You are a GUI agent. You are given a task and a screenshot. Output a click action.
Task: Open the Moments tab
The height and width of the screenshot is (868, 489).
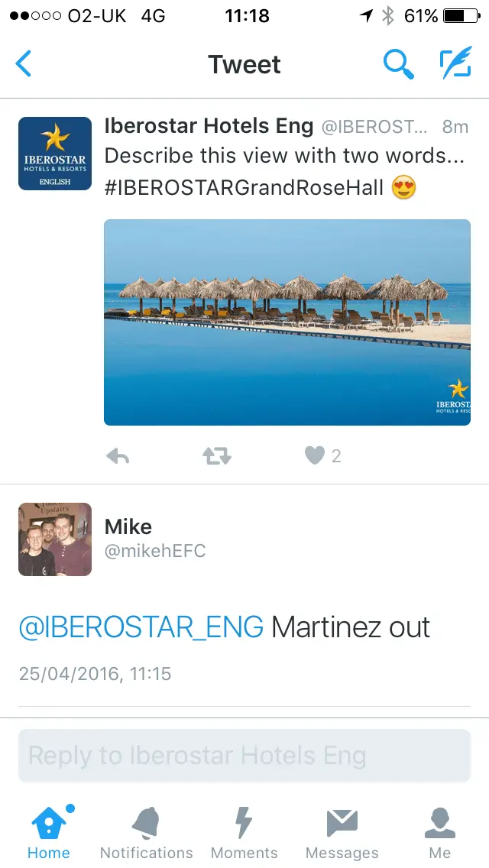click(x=244, y=831)
